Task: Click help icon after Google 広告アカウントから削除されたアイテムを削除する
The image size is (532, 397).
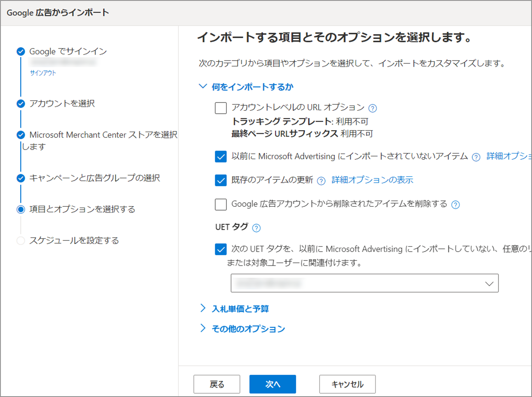Action: tap(455, 205)
